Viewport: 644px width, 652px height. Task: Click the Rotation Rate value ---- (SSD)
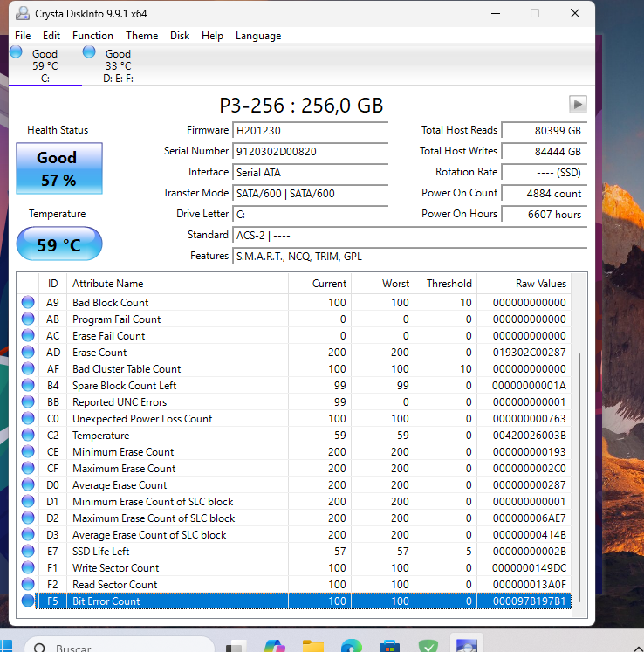point(545,172)
